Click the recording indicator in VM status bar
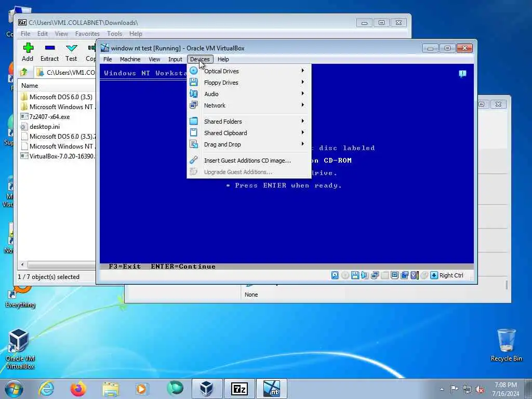The width and height of the screenshot is (532, 399). coord(404,275)
